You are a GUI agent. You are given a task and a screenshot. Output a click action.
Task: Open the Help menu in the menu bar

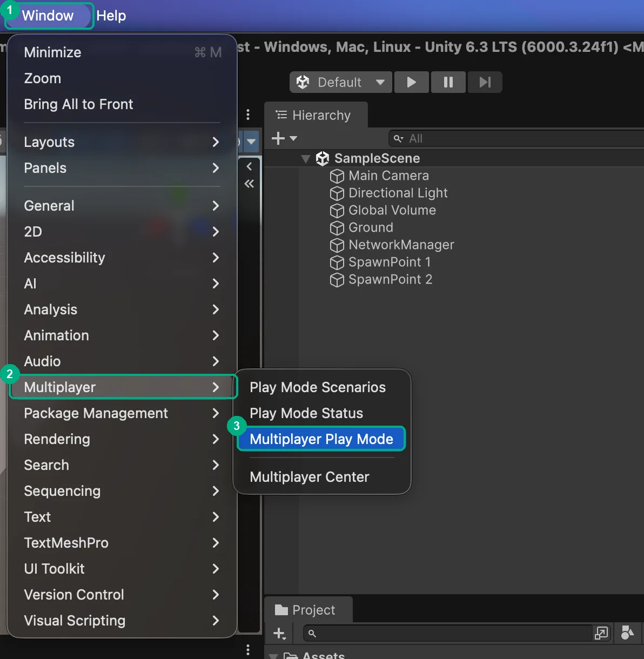pos(111,16)
